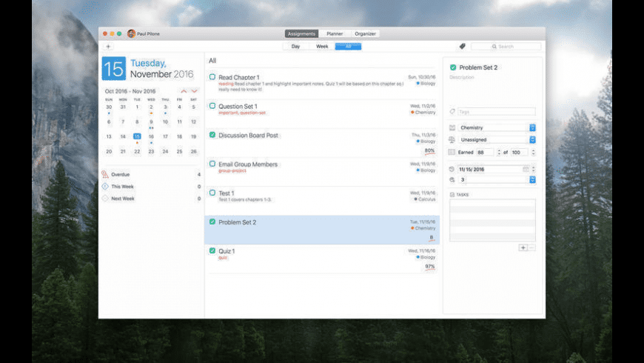Click the total points stepper after 100
This screenshot has height=363, width=644.
(x=533, y=153)
